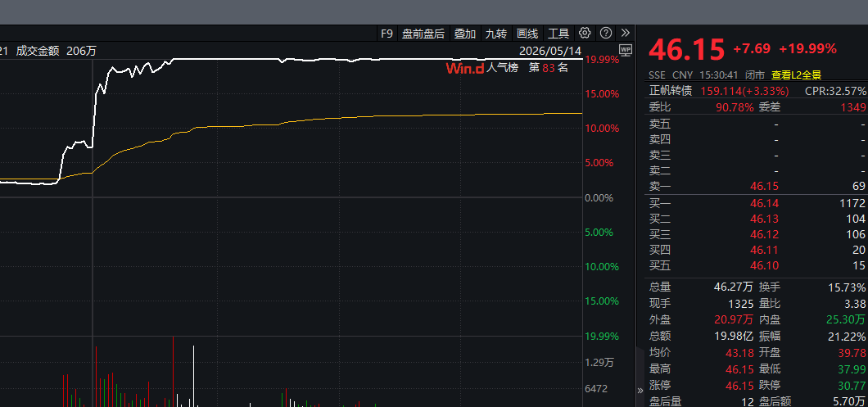
Task: Open the 工具 tools menu
Action: [x=558, y=34]
